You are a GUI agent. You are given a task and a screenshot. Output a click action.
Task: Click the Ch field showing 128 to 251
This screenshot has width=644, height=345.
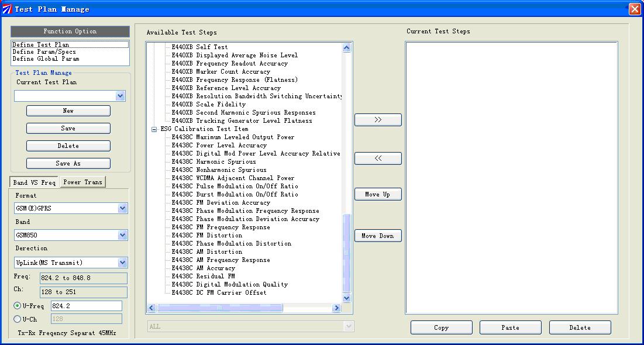click(x=84, y=292)
